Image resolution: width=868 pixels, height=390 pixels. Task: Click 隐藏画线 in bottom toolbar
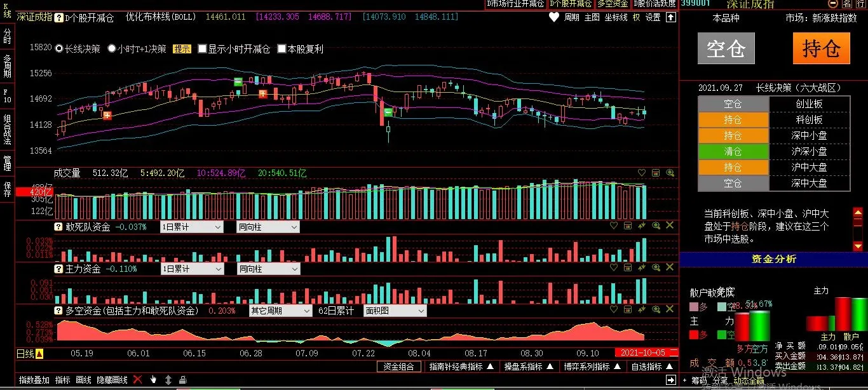[112, 380]
